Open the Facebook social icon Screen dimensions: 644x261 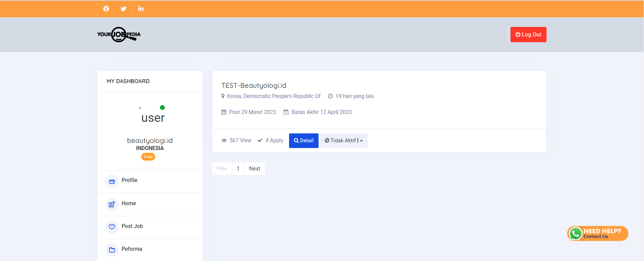tap(106, 9)
